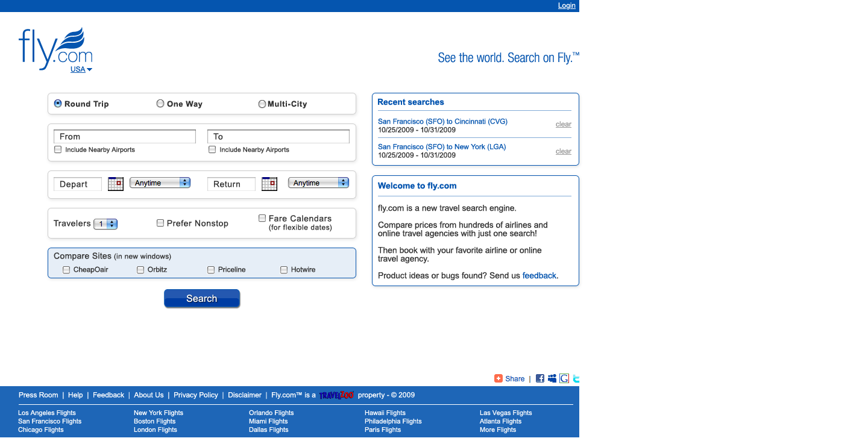Image resolution: width=868 pixels, height=447 pixels.
Task: Enable the Prefer Nonstop checkbox
Action: (x=160, y=223)
